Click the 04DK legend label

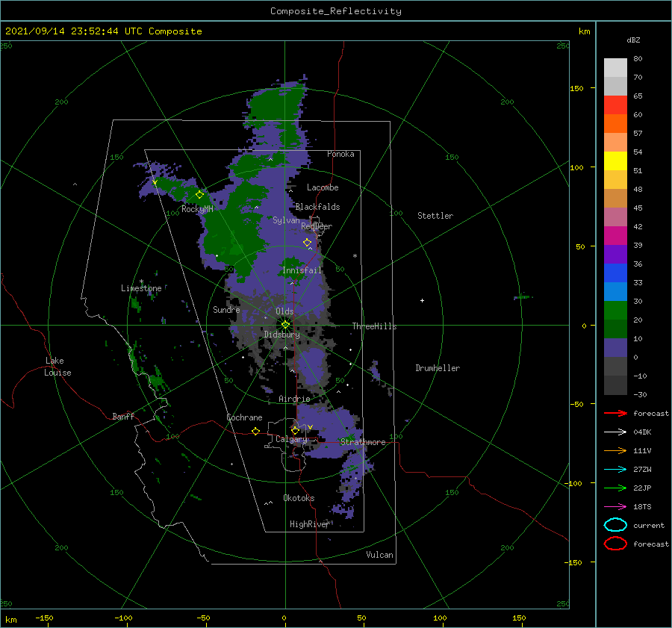tap(642, 432)
